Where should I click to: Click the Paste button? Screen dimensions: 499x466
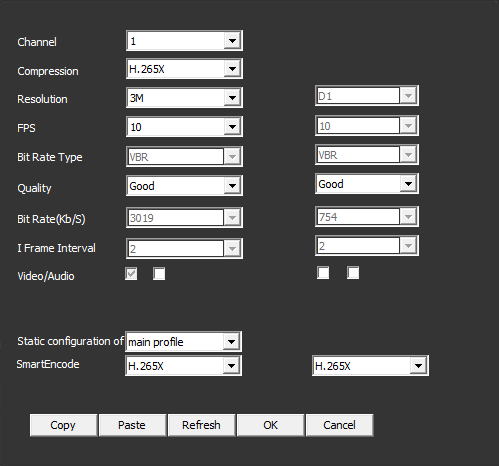(132, 425)
